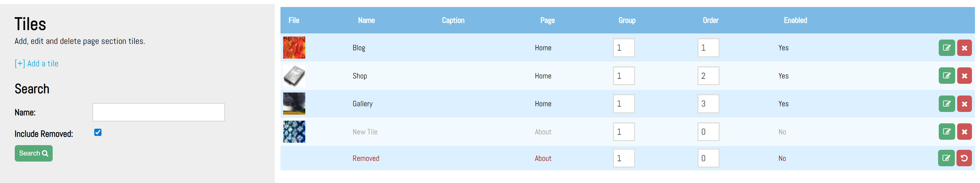Toggle the Include Removed checkbox

pyautogui.click(x=98, y=132)
